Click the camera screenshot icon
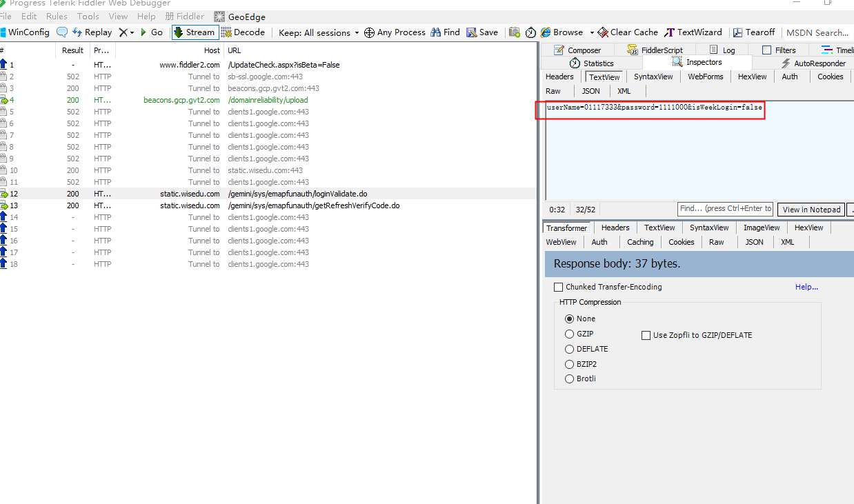This screenshot has width=854, height=504. (515, 32)
